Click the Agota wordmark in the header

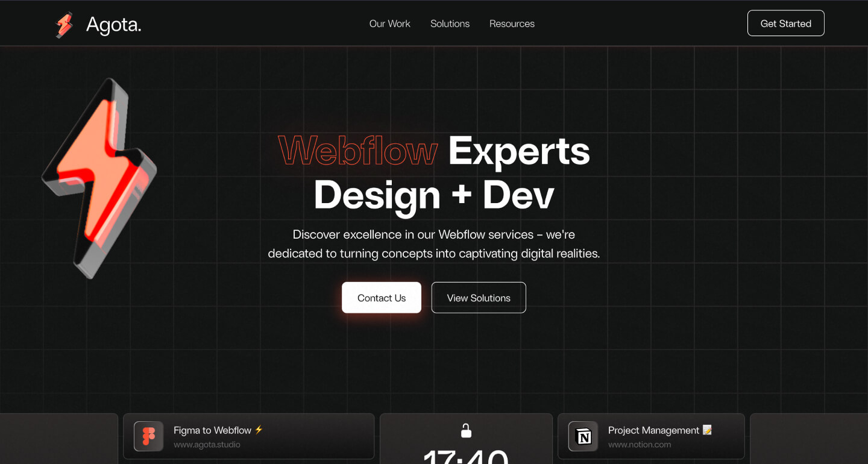point(115,25)
